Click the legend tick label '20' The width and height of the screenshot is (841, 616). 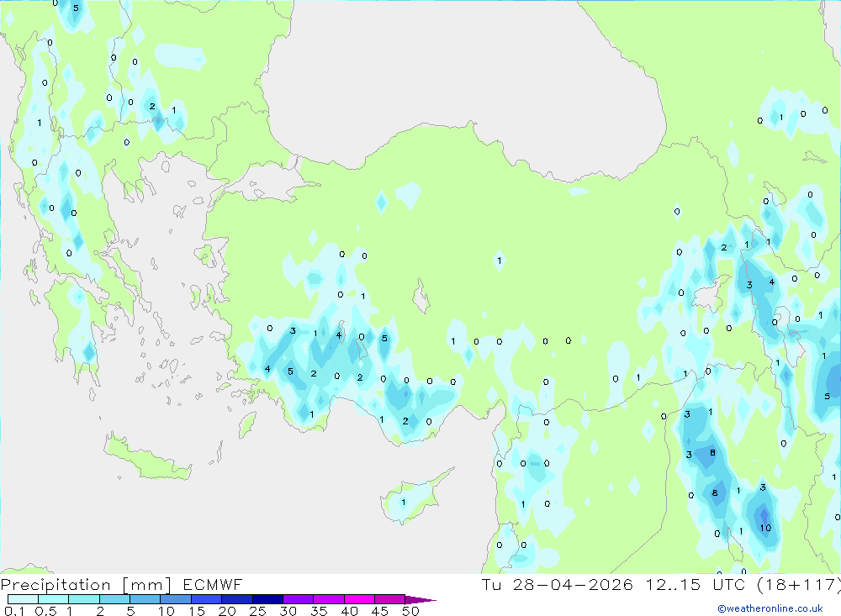point(227,611)
